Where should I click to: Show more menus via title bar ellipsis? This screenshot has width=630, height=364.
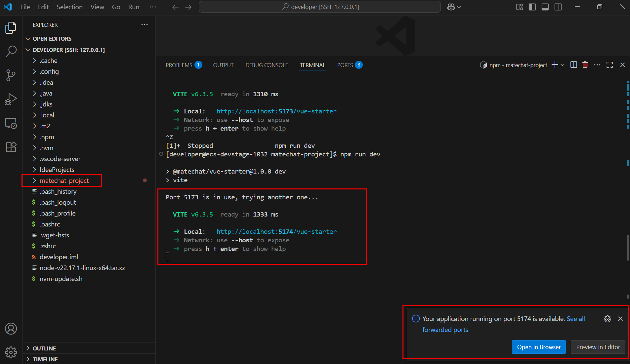(153, 7)
